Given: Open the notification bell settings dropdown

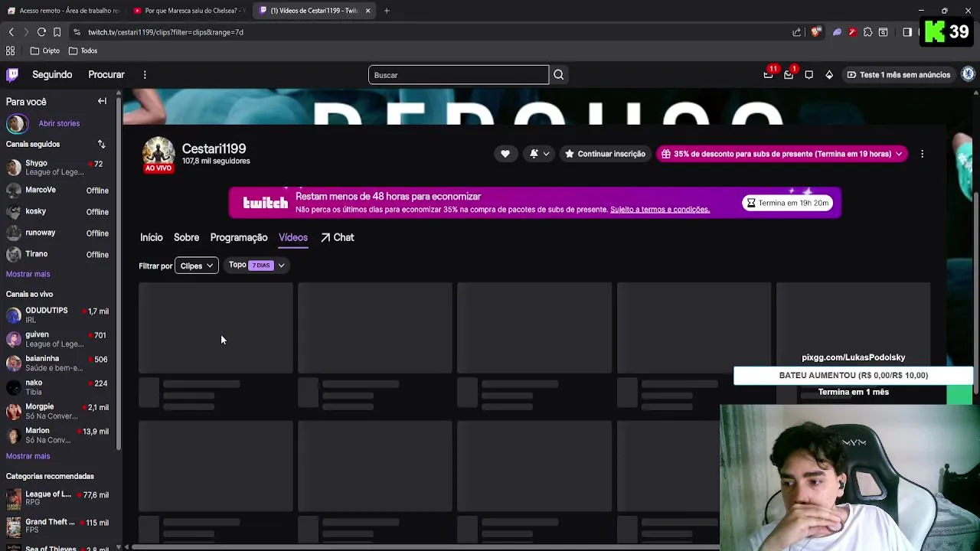Looking at the screenshot, I should click(539, 154).
